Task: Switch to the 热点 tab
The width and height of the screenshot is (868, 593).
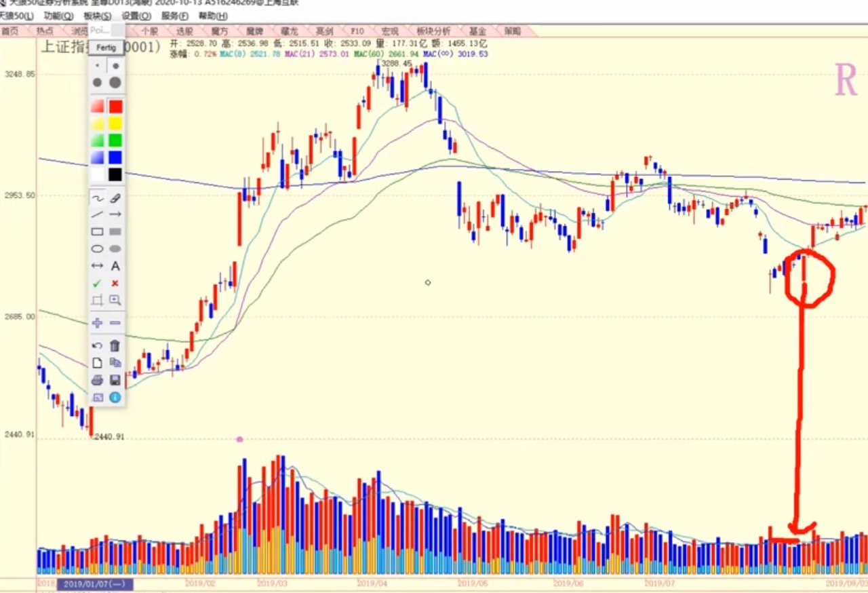Action: click(x=45, y=31)
